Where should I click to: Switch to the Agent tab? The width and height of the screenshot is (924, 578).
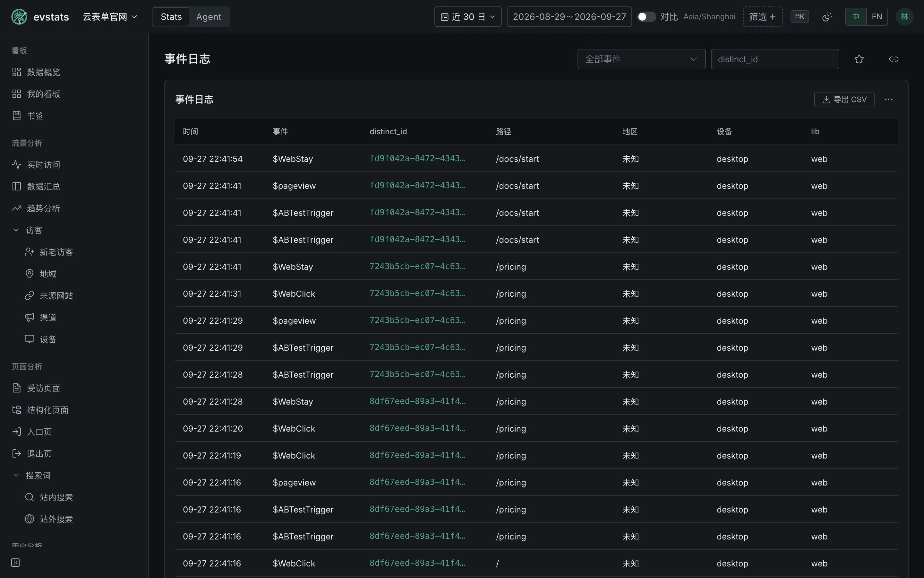(x=209, y=17)
